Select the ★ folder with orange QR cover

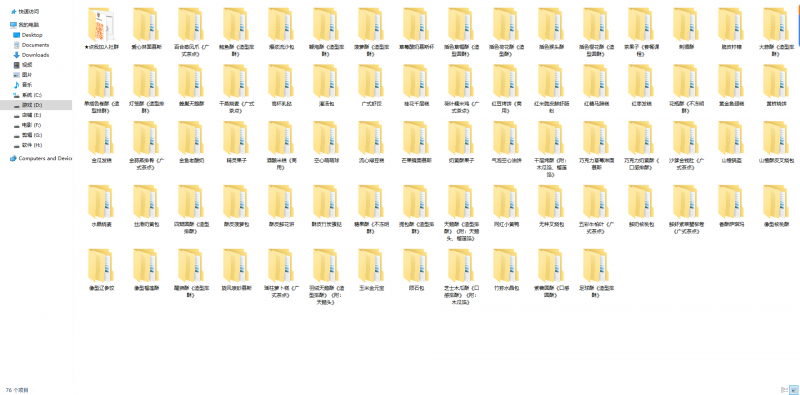pyautogui.click(x=101, y=24)
